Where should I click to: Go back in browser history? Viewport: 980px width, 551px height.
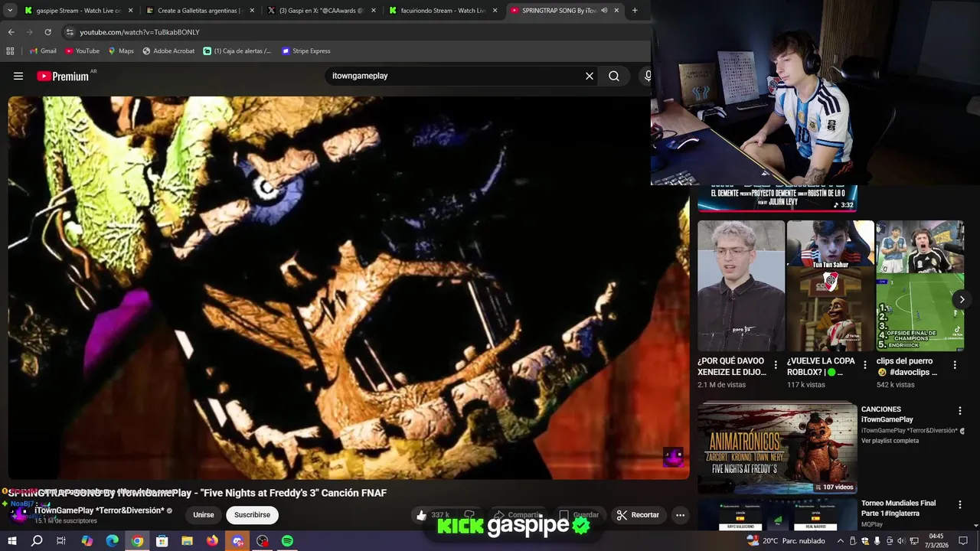point(11,32)
